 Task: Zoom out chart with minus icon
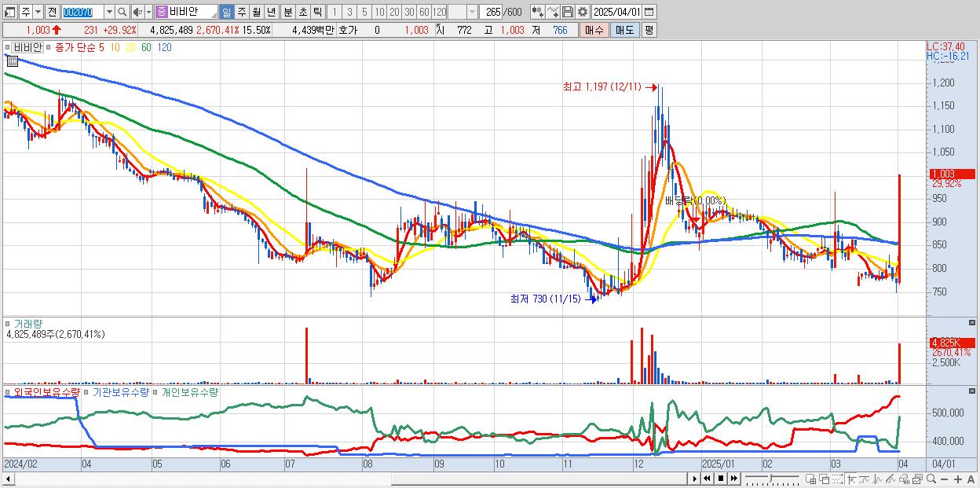[x=945, y=479]
